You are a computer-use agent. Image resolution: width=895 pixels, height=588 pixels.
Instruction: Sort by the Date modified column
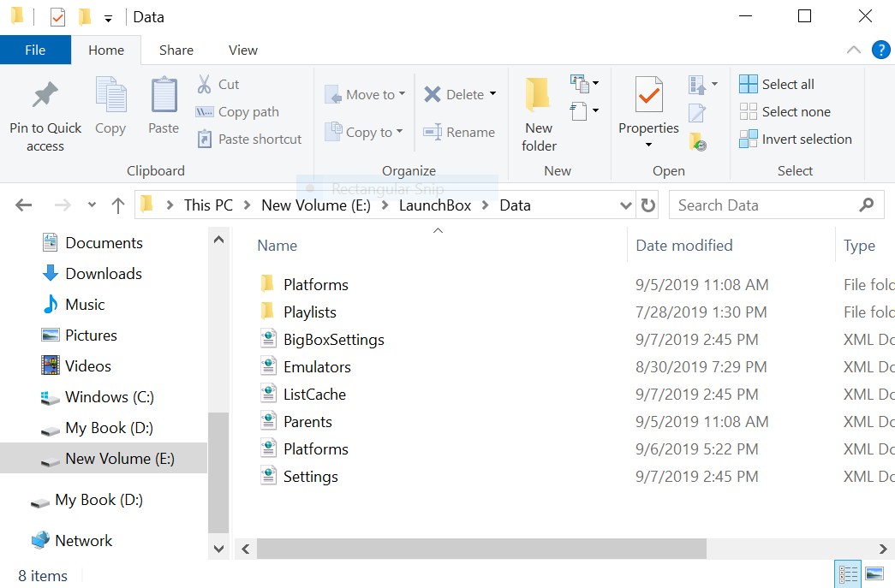[683, 246]
